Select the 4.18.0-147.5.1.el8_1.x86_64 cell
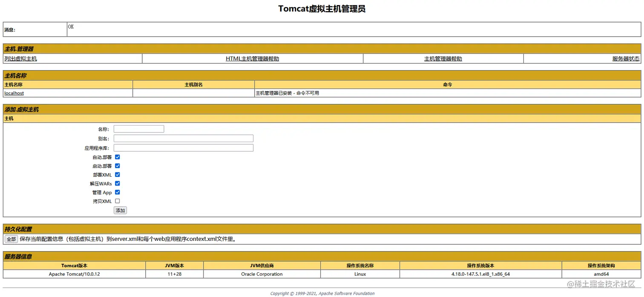Screen dimensions: 644x297 point(480,274)
